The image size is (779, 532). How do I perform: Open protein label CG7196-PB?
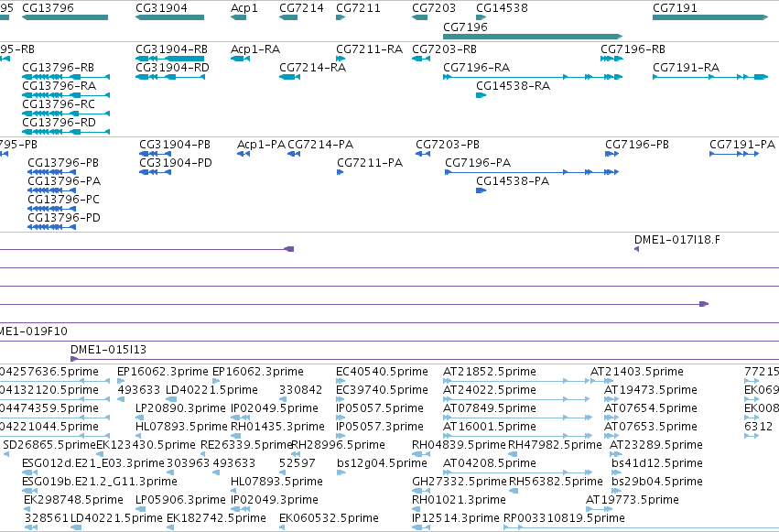(x=637, y=145)
